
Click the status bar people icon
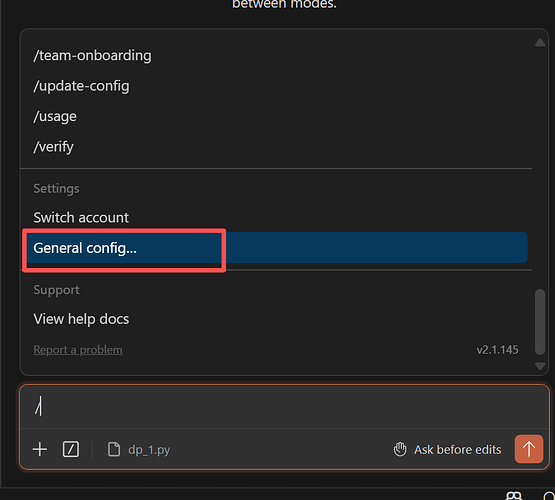tap(514, 496)
